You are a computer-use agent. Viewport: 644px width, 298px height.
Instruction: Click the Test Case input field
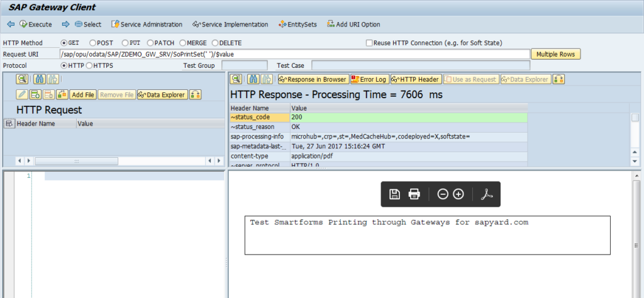pyautogui.click(x=421, y=65)
